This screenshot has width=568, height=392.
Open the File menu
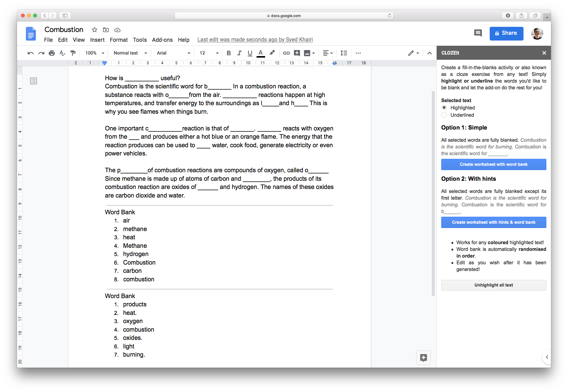[x=48, y=40]
